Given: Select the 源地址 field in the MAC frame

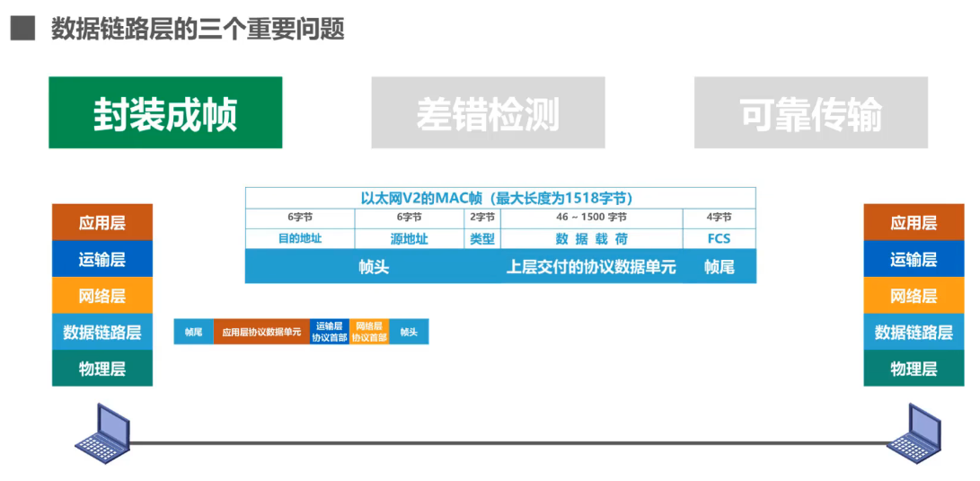Looking at the screenshot, I should [410, 239].
